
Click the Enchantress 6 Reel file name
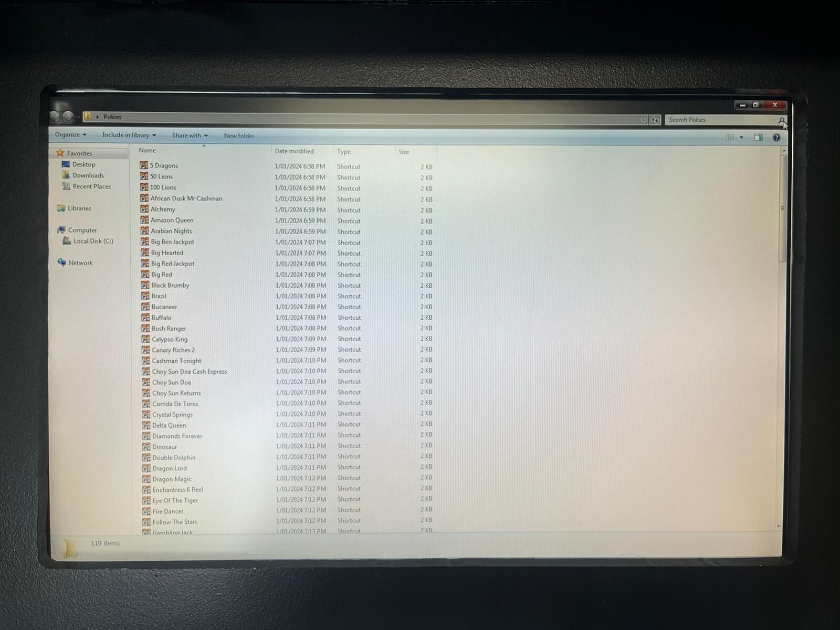(x=178, y=490)
